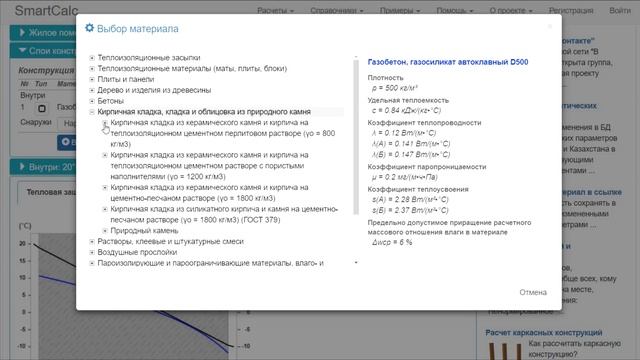640x360 pixels.
Task: Select Воздушные прослойки category label
Action: point(137,252)
